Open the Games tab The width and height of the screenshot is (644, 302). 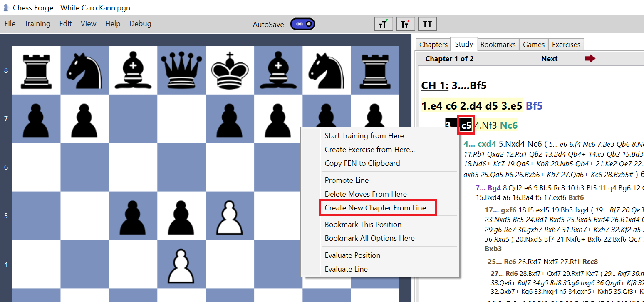(x=533, y=44)
